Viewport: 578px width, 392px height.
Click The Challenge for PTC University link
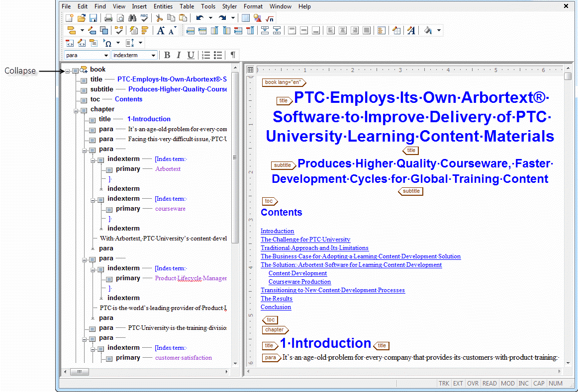pyautogui.click(x=305, y=239)
